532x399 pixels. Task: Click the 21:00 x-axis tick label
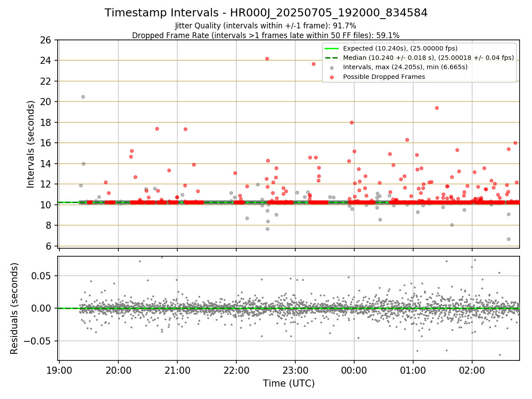(x=177, y=370)
